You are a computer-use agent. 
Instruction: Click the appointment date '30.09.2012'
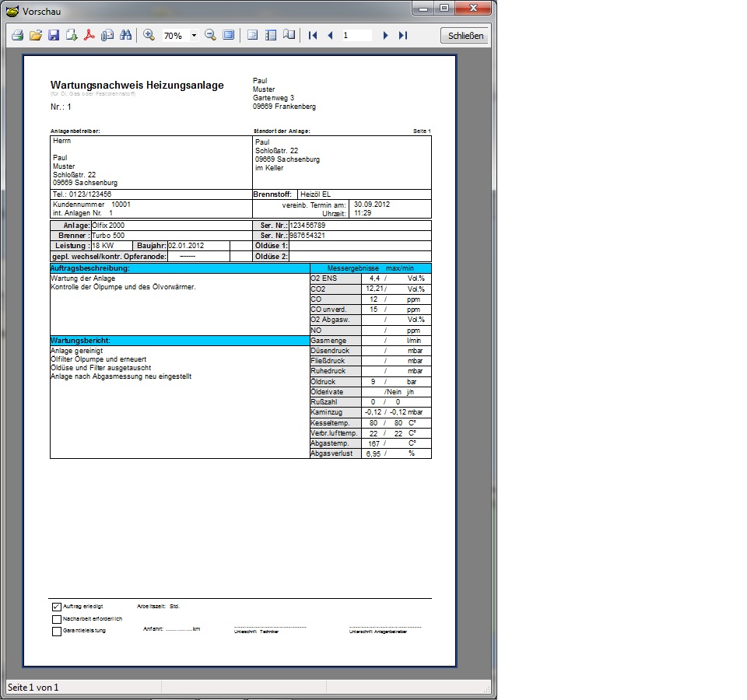tap(372, 205)
